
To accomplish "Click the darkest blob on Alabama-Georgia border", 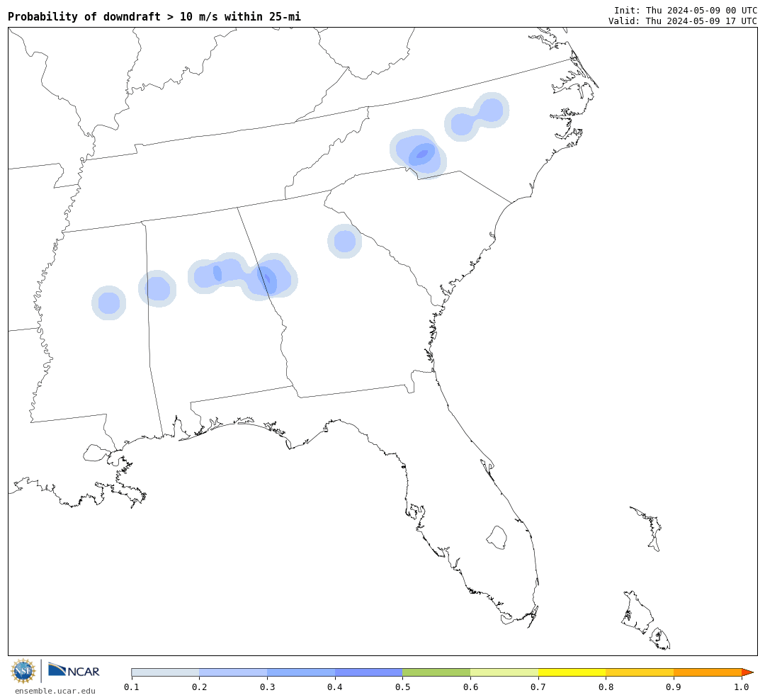I will [x=267, y=279].
